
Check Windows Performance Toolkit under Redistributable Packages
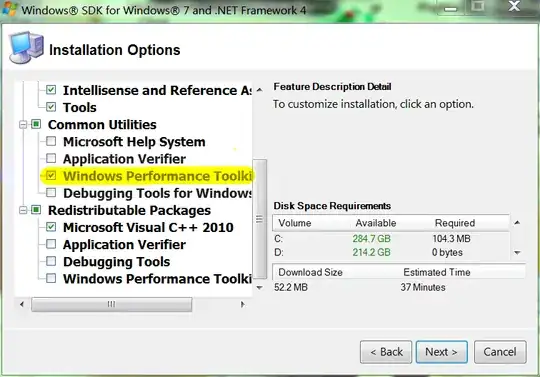[x=51, y=278]
